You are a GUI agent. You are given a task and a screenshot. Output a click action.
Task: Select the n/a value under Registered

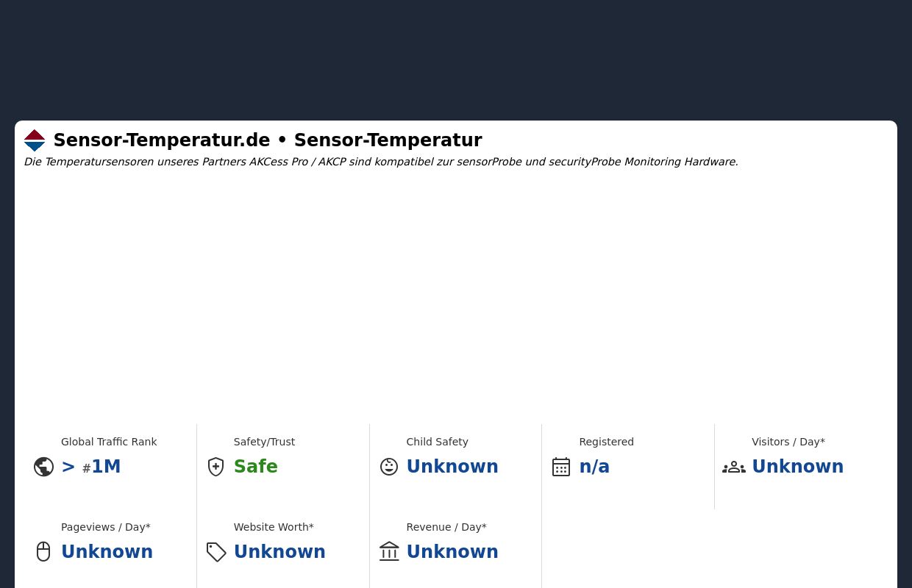(x=594, y=467)
